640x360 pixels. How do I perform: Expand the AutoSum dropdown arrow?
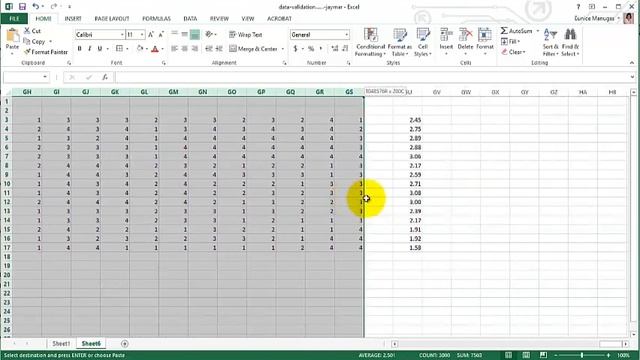point(538,31)
